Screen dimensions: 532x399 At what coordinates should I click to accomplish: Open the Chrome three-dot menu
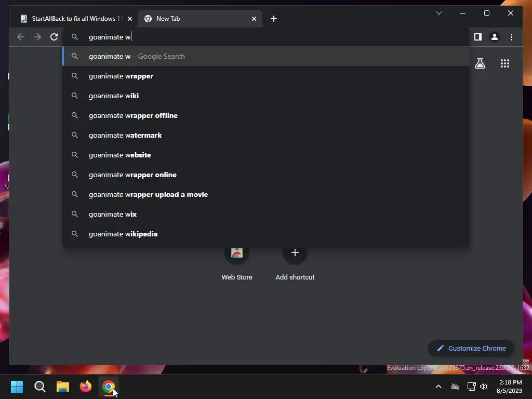click(x=511, y=37)
